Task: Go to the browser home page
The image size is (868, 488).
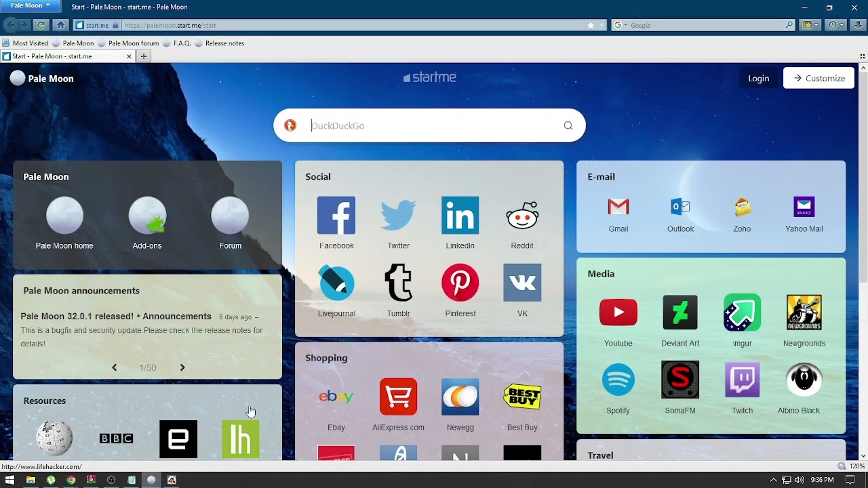Action: (60, 25)
